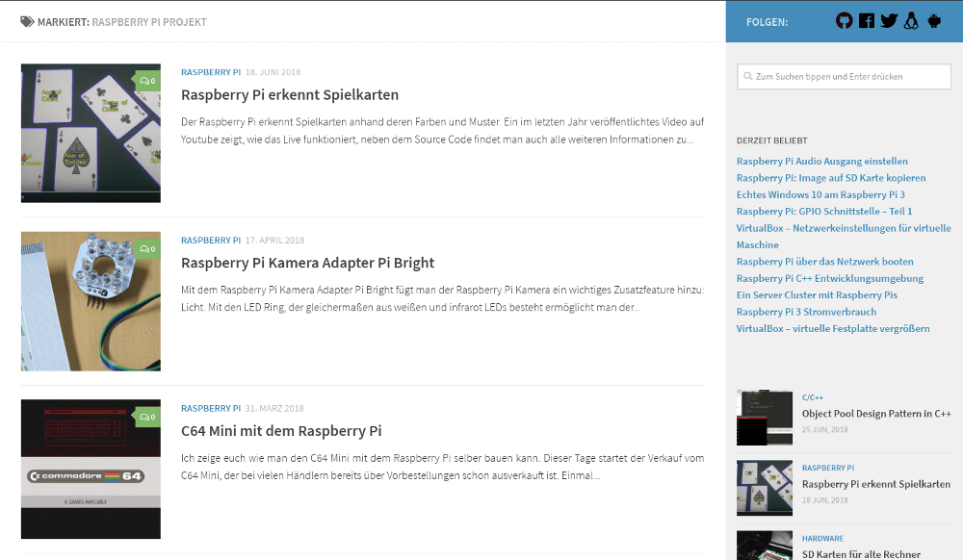Click the Linux penguin icon
The image size is (963, 560).
click(x=911, y=21)
